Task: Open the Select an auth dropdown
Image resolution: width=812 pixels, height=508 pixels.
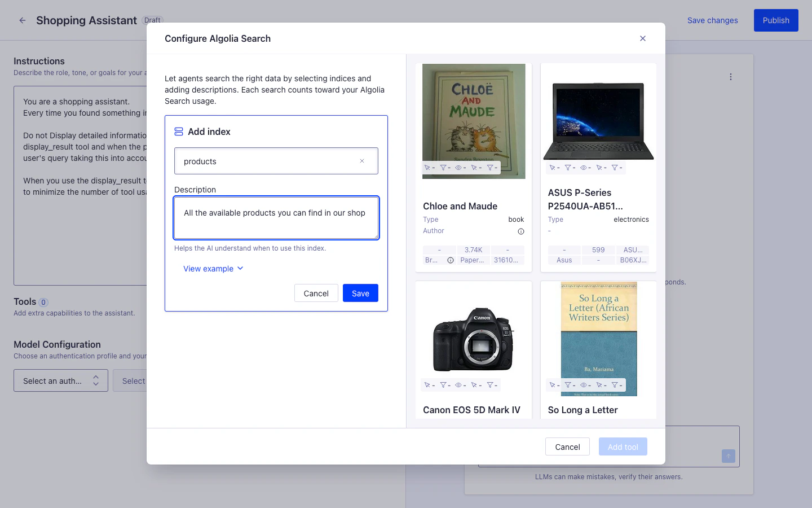Action: click(x=60, y=380)
